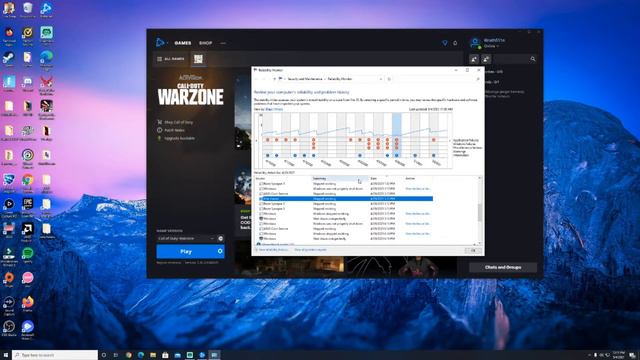Viewport: 640px width, 360px height.
Task: Sort by the Date column header
Action: click(386, 178)
